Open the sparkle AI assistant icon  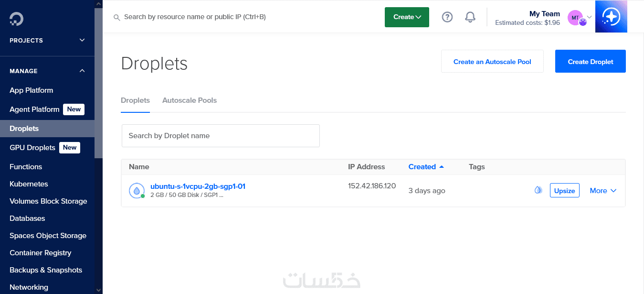click(611, 17)
